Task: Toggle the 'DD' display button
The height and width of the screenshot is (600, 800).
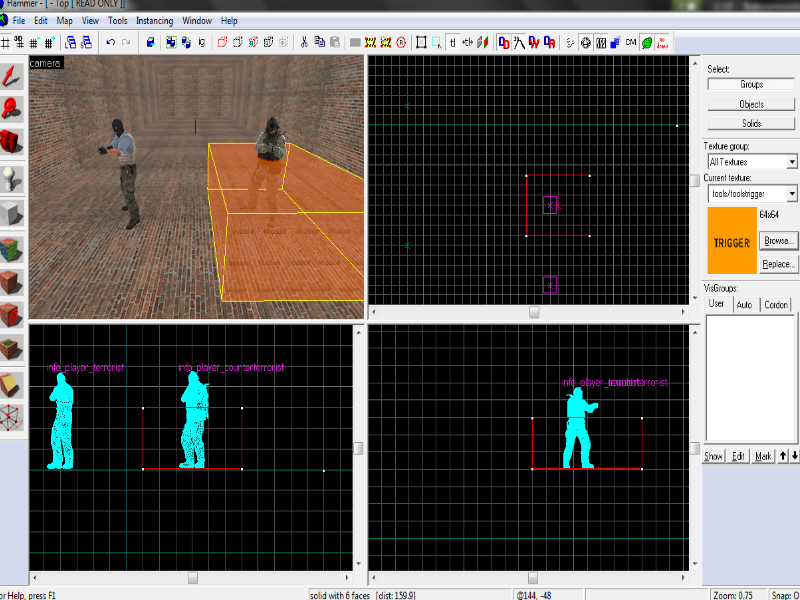Action: [x=504, y=42]
